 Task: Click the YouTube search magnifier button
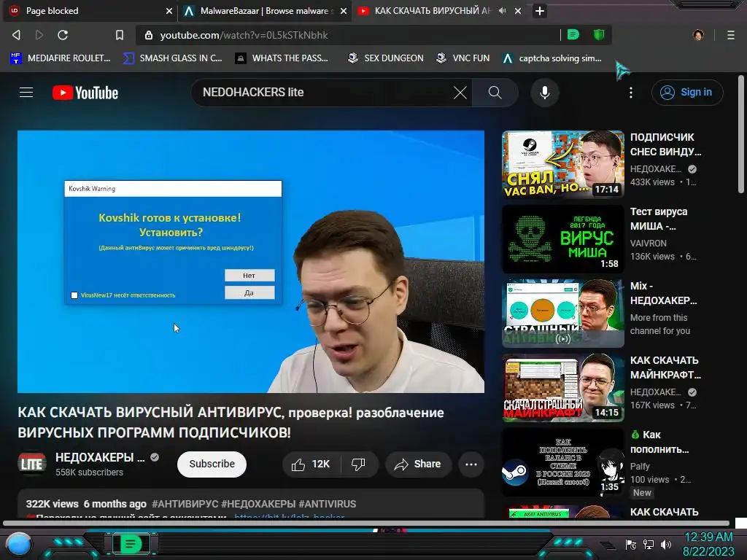[495, 93]
